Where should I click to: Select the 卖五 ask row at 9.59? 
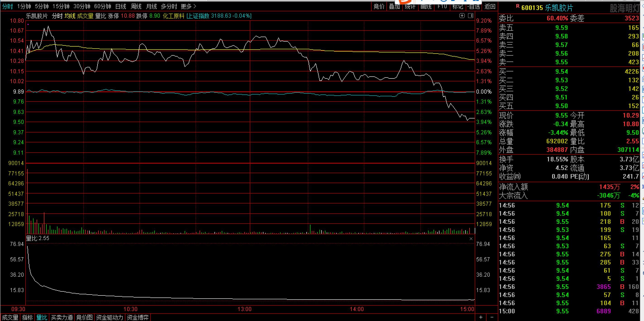coord(569,28)
